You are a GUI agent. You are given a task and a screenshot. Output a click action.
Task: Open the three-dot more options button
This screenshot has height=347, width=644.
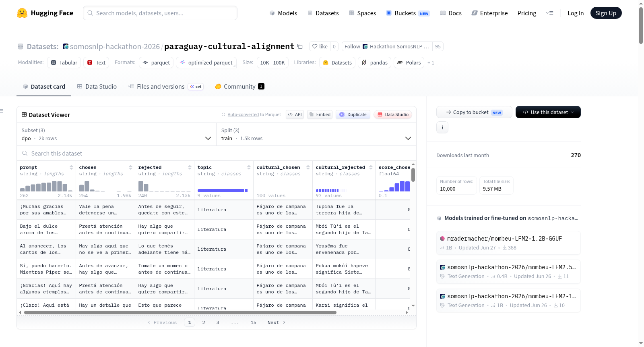click(442, 127)
